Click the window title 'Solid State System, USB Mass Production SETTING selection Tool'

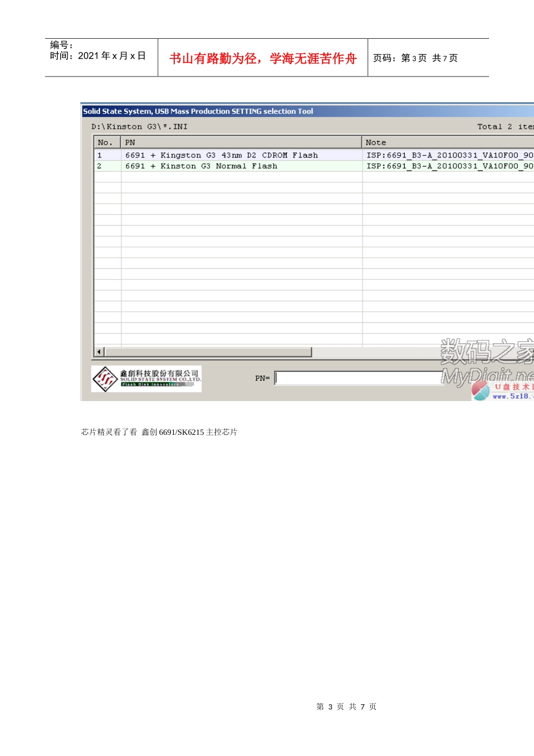pyautogui.click(x=198, y=111)
